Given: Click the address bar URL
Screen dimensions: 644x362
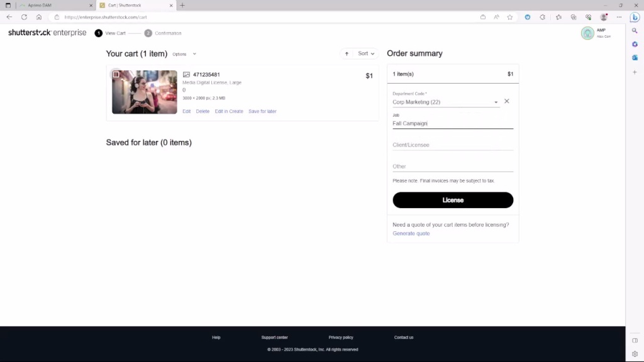Looking at the screenshot, I should point(106,17).
